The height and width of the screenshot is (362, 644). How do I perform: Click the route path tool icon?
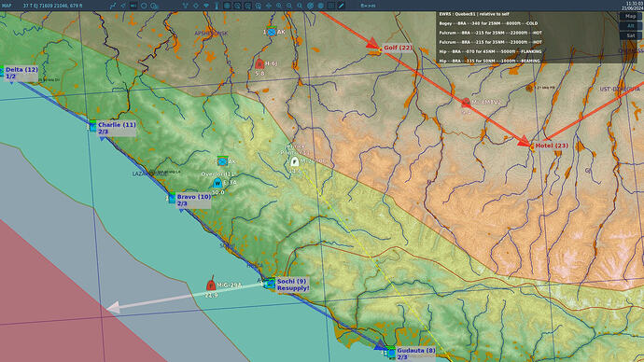click(x=113, y=6)
